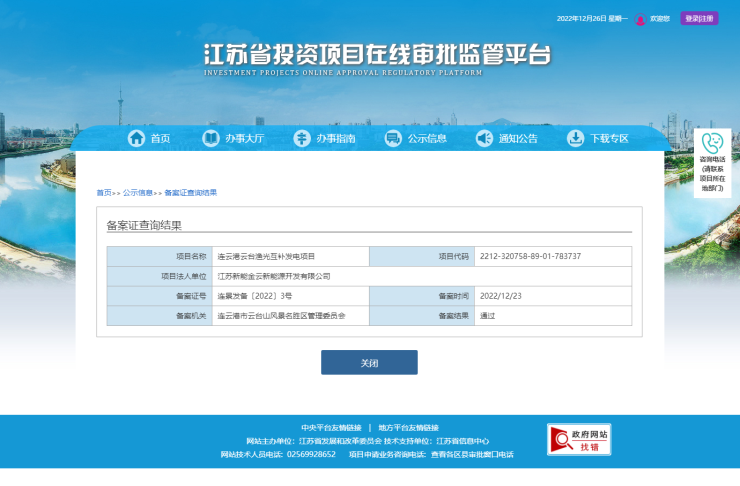Click the 备案证号 label cell
This screenshot has height=486, width=740.
(x=160, y=296)
